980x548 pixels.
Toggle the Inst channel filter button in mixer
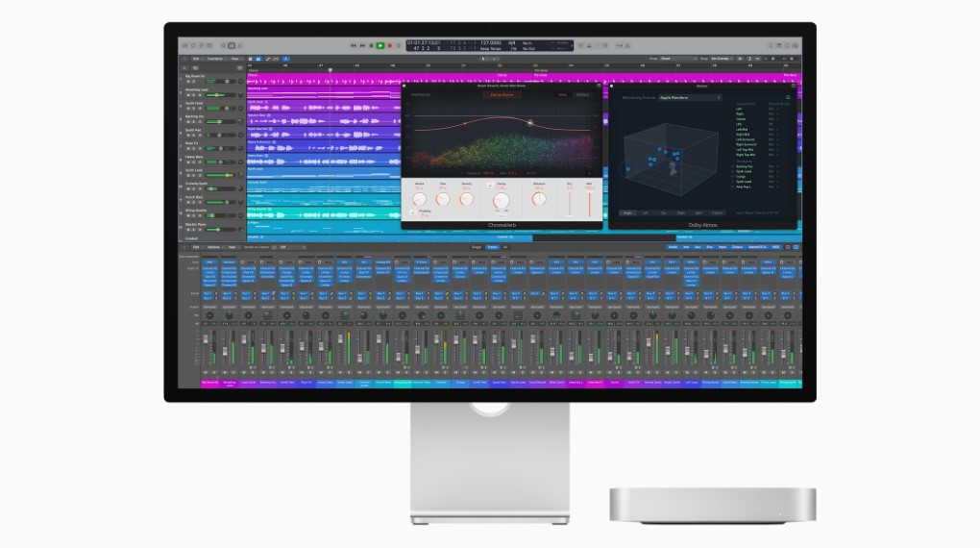[x=686, y=247]
